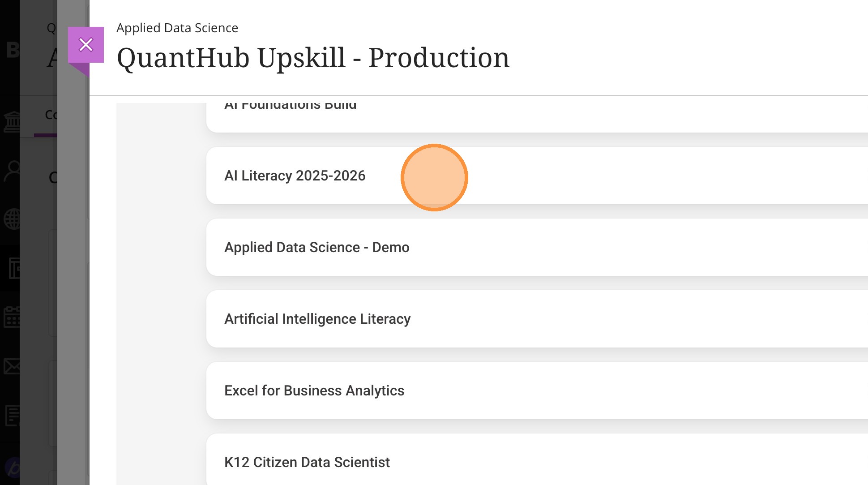
Task: Click the QuantHub Upskill - Production heading
Action: [x=312, y=58]
